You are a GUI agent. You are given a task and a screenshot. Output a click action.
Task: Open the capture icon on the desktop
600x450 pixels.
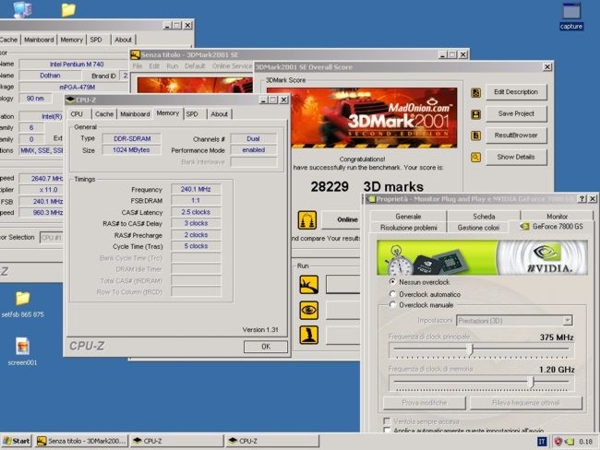(x=572, y=10)
